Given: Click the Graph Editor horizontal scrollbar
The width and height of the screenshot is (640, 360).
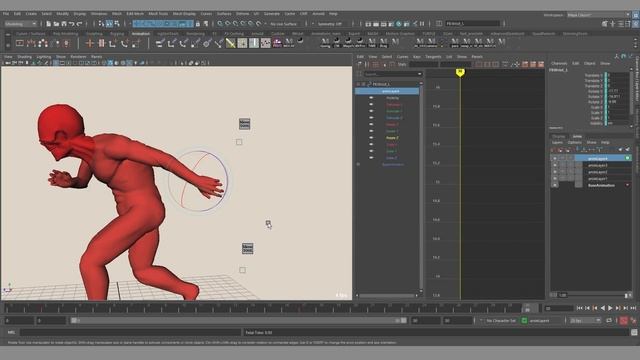Looking at the screenshot, I should click(x=387, y=295).
